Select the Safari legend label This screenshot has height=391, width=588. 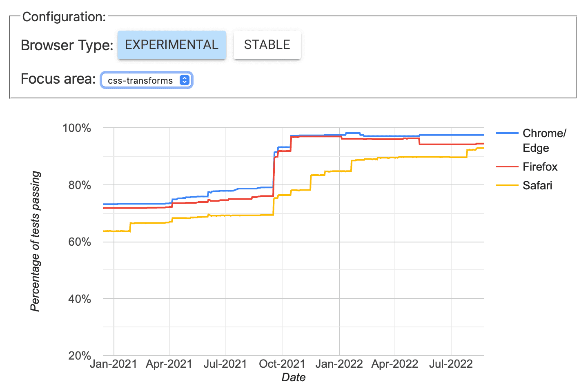pos(537,186)
